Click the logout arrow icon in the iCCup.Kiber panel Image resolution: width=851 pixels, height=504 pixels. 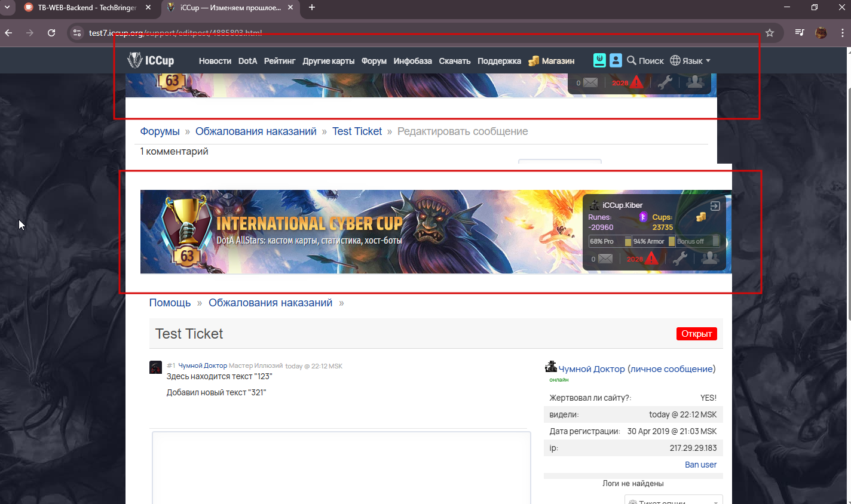click(715, 205)
